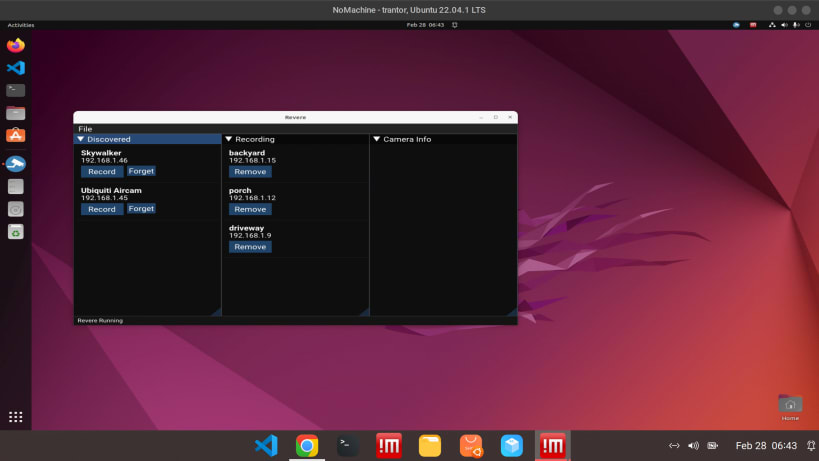
Task: Click the top bar power icon
Action: (808, 25)
